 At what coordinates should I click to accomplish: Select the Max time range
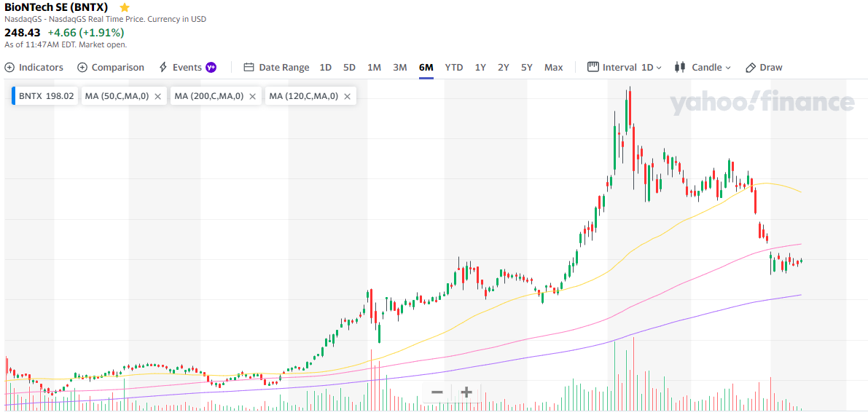point(554,68)
